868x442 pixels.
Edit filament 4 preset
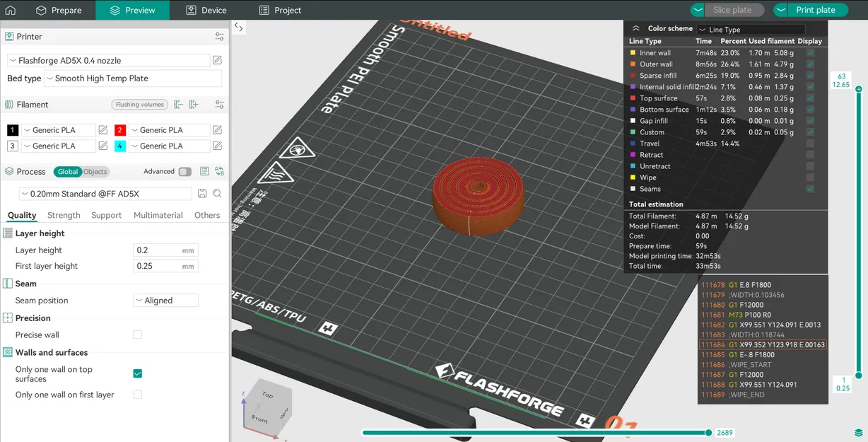click(x=218, y=146)
